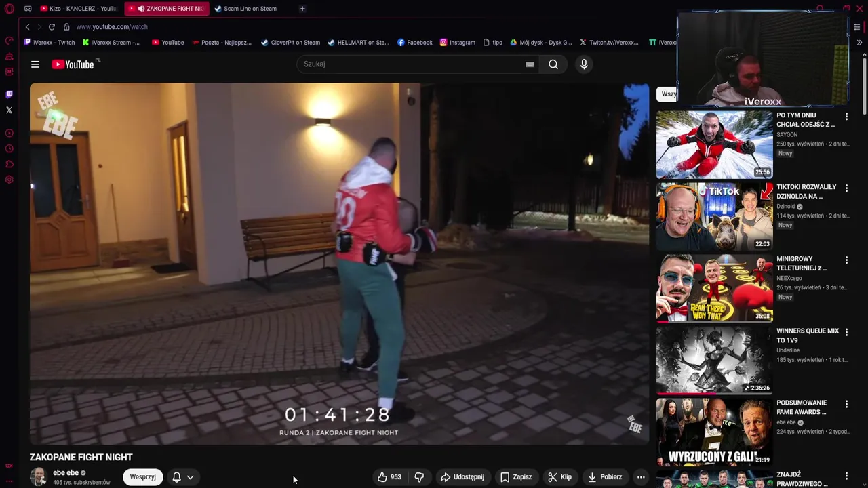Open Easy Setup sliders icon

pyautogui.click(x=856, y=27)
